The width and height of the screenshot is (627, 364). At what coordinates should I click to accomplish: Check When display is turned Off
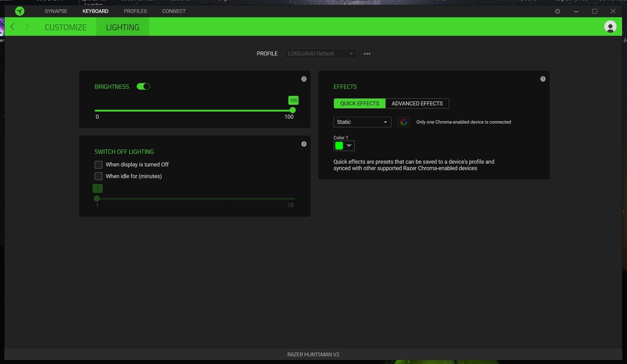(x=98, y=164)
